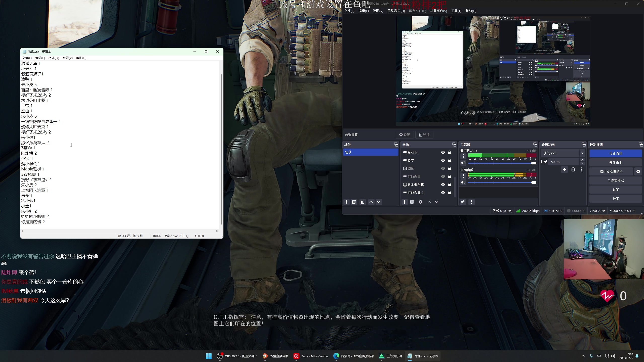644x362 pixels.
Task: Unlock the 显示器采集 source lock
Action: click(x=450, y=185)
